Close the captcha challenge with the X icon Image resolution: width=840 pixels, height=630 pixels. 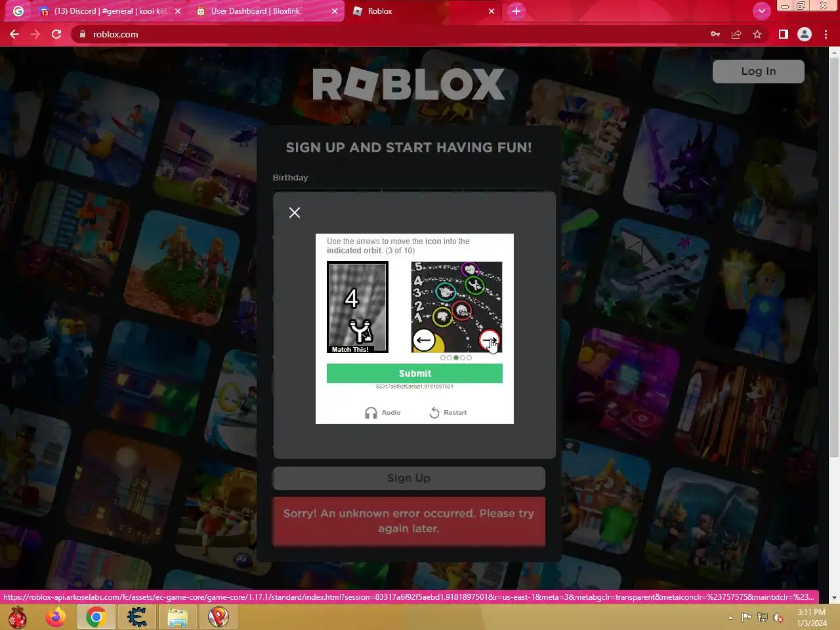click(295, 213)
